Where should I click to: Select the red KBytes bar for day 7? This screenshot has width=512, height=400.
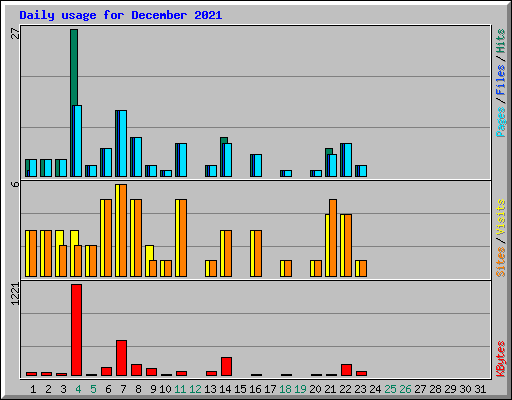[x=121, y=358]
